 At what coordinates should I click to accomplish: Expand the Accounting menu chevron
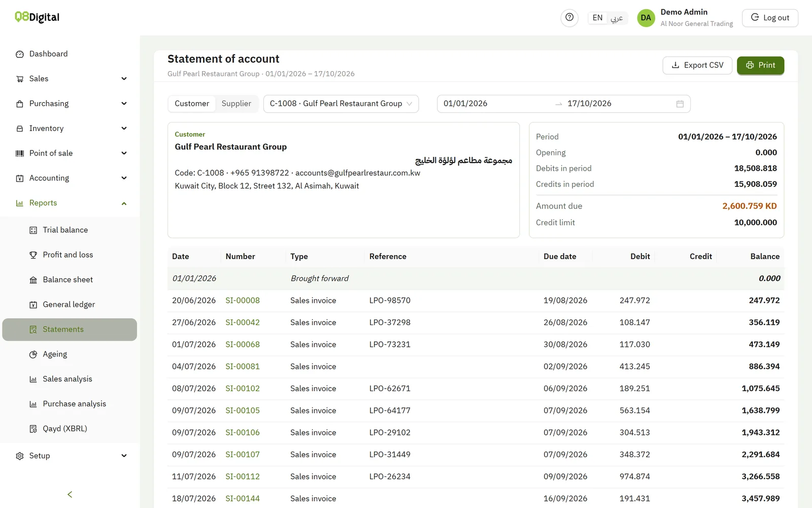[x=124, y=178]
